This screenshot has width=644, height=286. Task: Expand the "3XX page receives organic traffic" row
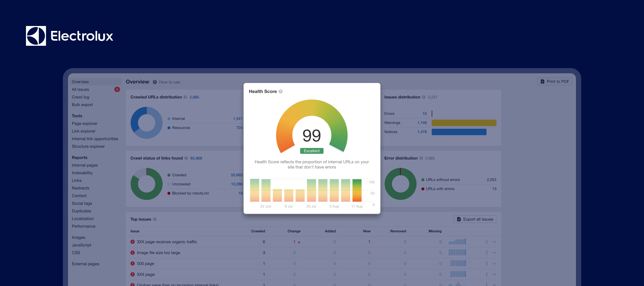pyautogui.click(x=494, y=242)
